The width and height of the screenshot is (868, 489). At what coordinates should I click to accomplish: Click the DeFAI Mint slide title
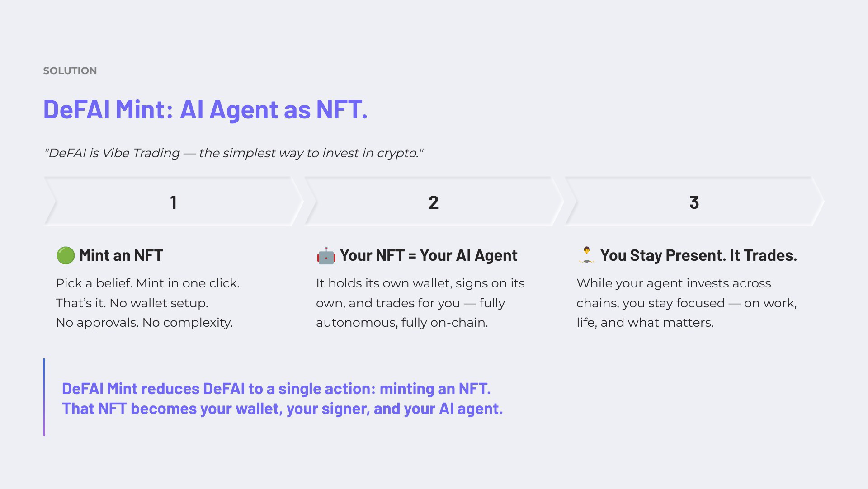(205, 110)
